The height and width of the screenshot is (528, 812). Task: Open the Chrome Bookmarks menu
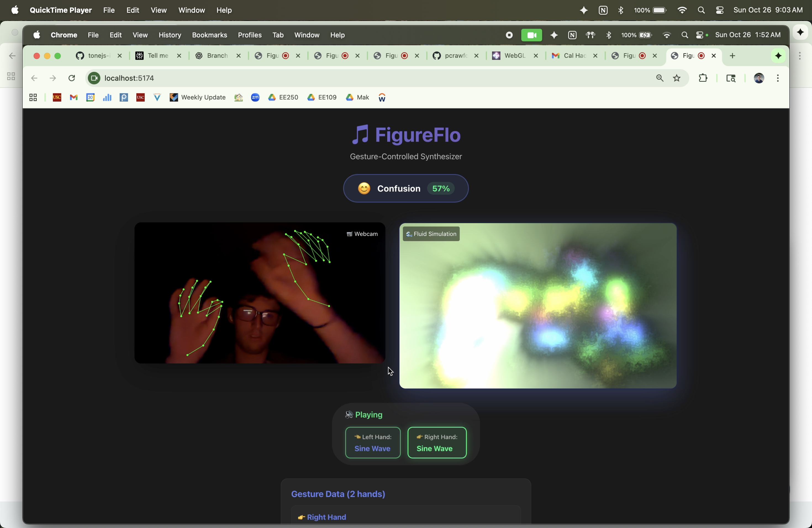click(209, 35)
